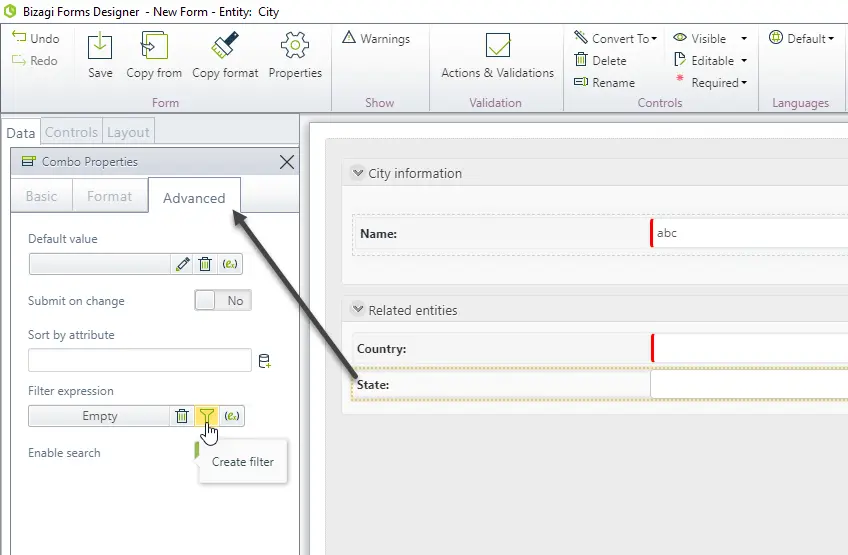Delete the selected control
Viewport: 848px width, 555px height.
click(x=600, y=61)
